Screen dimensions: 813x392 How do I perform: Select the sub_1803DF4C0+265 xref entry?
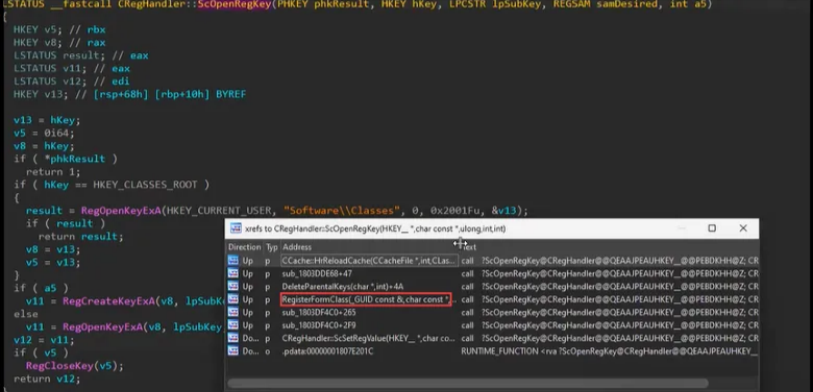tap(319, 312)
